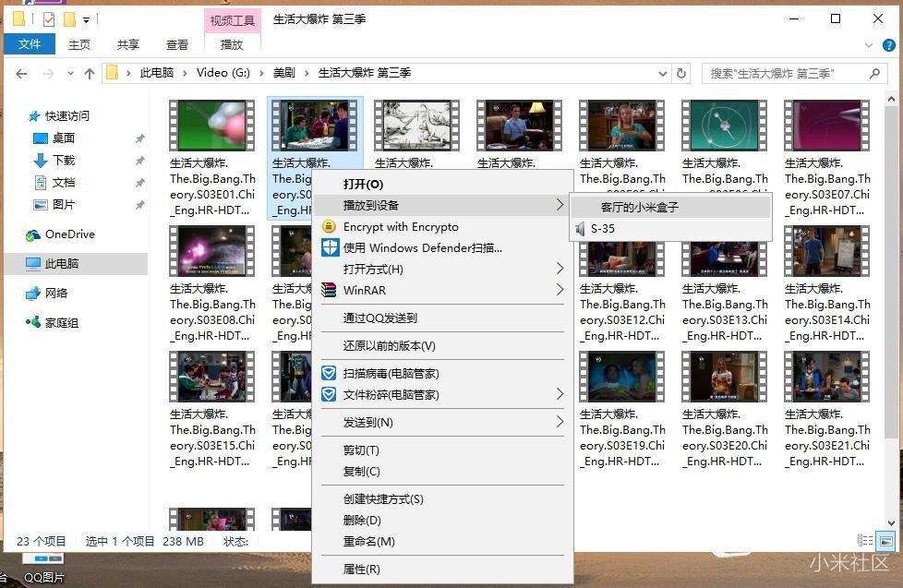The image size is (903, 588).
Task: Open the OneDrive cloud icon
Action: coord(33,235)
